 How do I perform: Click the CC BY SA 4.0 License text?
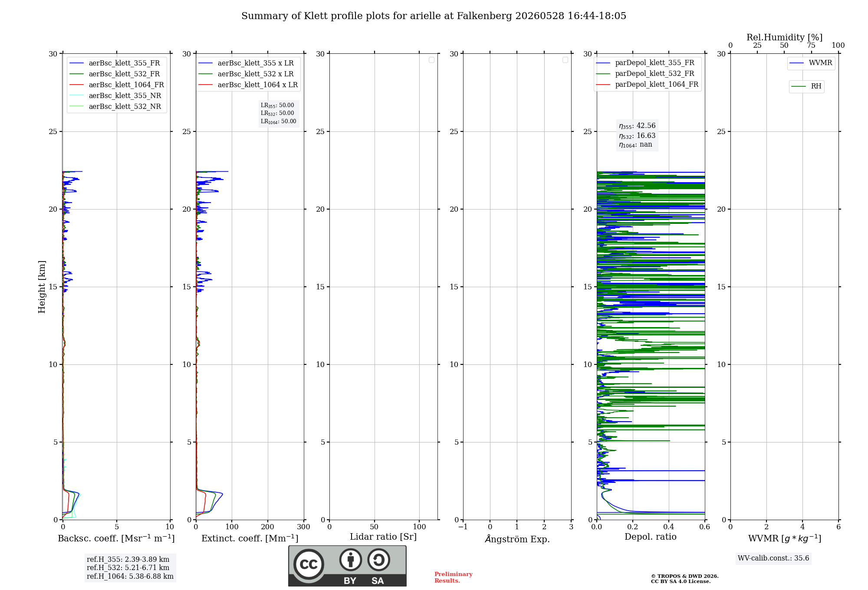pos(681,581)
